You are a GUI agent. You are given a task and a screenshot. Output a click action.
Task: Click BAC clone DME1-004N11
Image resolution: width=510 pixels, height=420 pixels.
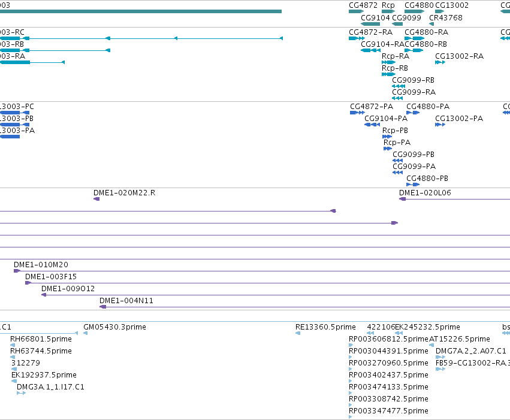[x=126, y=301]
